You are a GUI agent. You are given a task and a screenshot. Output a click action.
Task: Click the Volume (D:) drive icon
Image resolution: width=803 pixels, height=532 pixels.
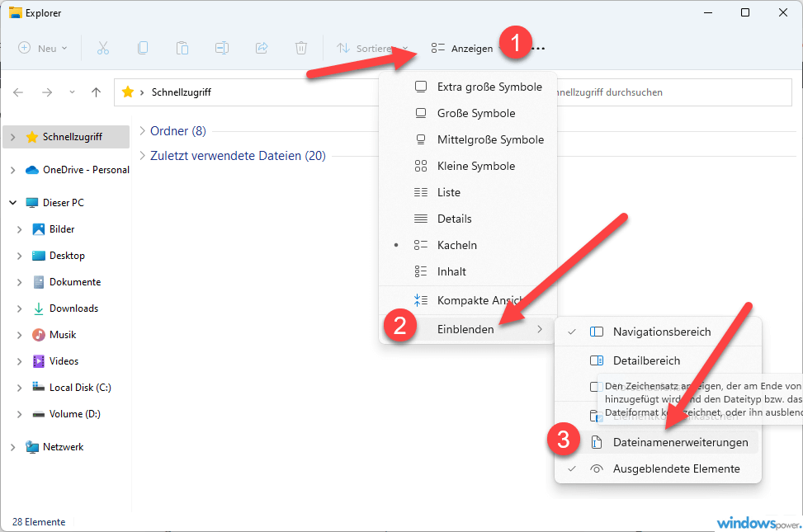coord(39,414)
